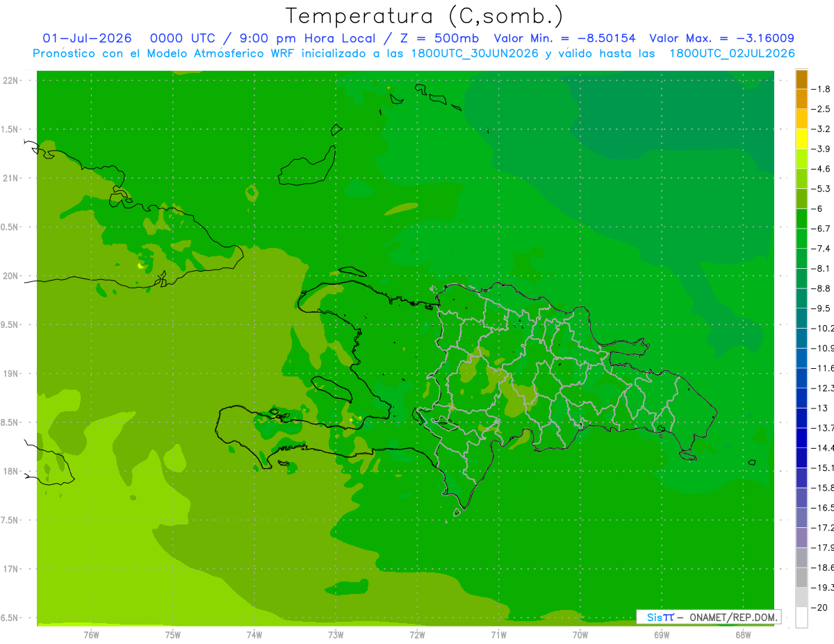
Task: Click the "22N" latitude label
Action: [x=11, y=81]
